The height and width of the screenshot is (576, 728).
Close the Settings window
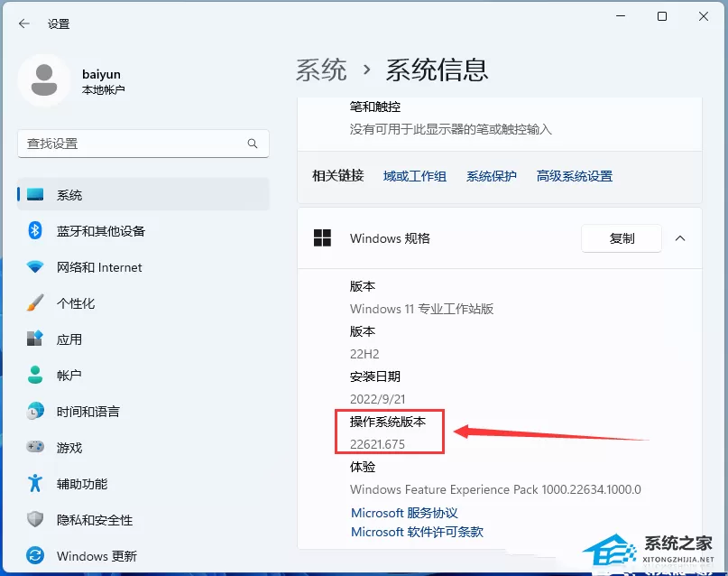(704, 16)
